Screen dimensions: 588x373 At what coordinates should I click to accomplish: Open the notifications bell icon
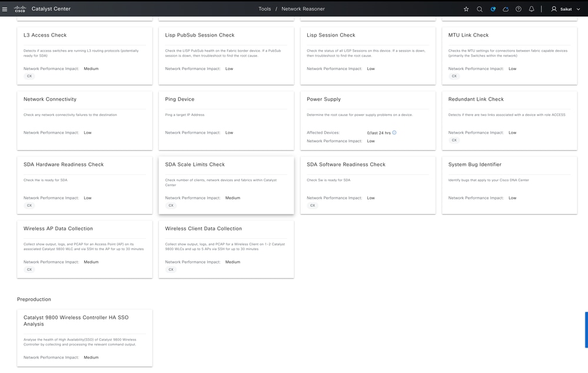click(531, 9)
